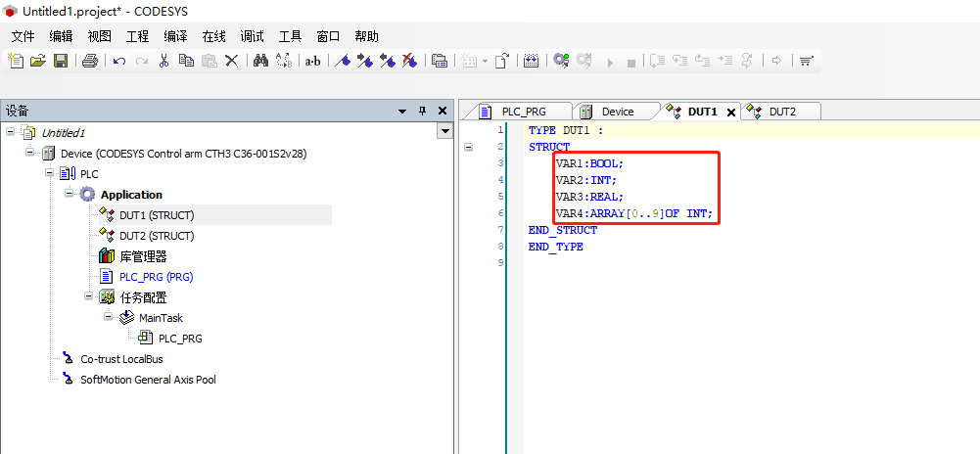
Task: Open the device tree view dropdown
Action: point(445,131)
